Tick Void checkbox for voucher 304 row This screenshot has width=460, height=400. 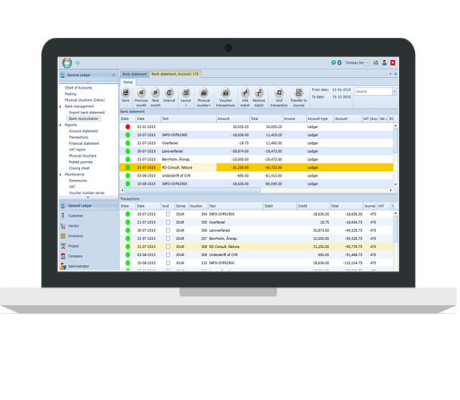168,214
